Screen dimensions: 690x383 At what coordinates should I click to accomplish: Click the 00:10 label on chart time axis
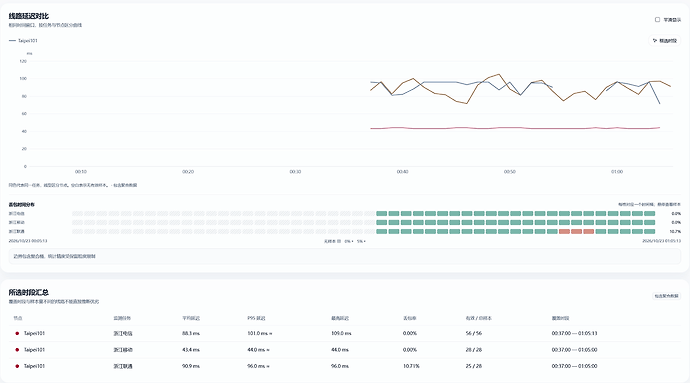(81, 172)
